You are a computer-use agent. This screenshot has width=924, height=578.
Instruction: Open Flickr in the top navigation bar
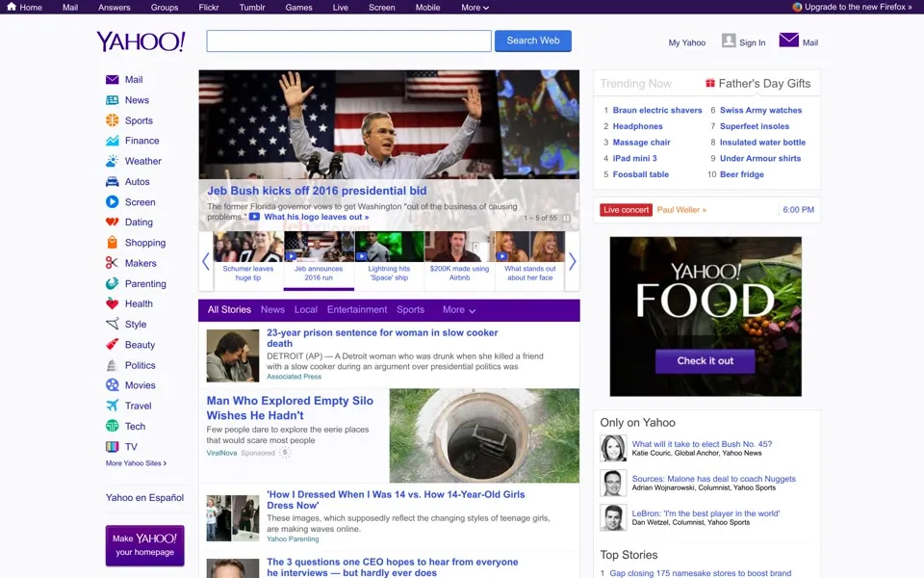tap(209, 8)
